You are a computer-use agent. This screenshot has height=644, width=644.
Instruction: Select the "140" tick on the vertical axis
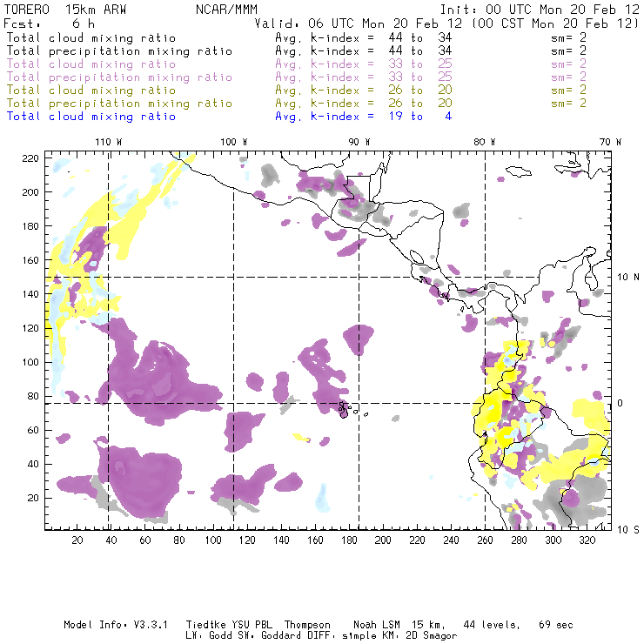click(30, 294)
